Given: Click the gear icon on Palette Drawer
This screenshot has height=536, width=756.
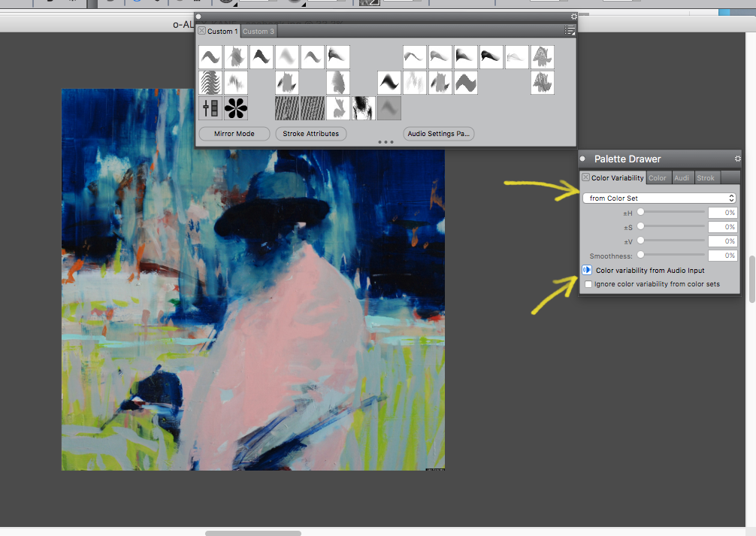Looking at the screenshot, I should point(737,159).
